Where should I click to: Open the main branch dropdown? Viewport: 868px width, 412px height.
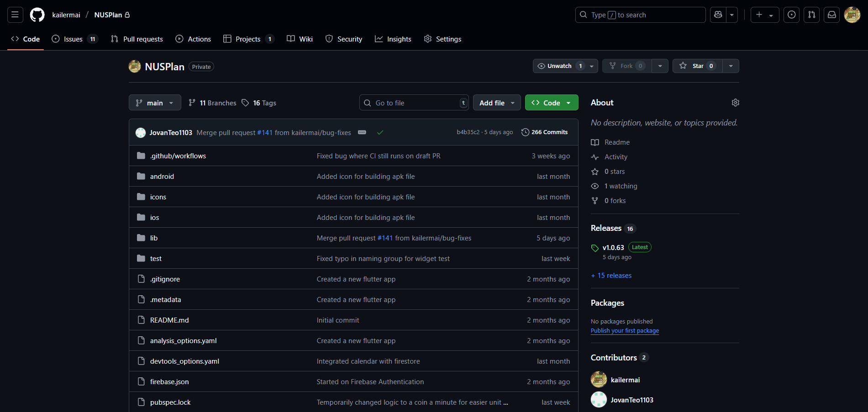tap(155, 103)
